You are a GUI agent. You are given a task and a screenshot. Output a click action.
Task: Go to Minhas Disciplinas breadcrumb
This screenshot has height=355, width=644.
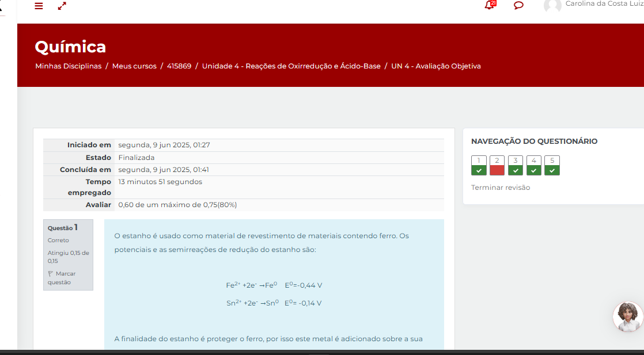pos(68,66)
